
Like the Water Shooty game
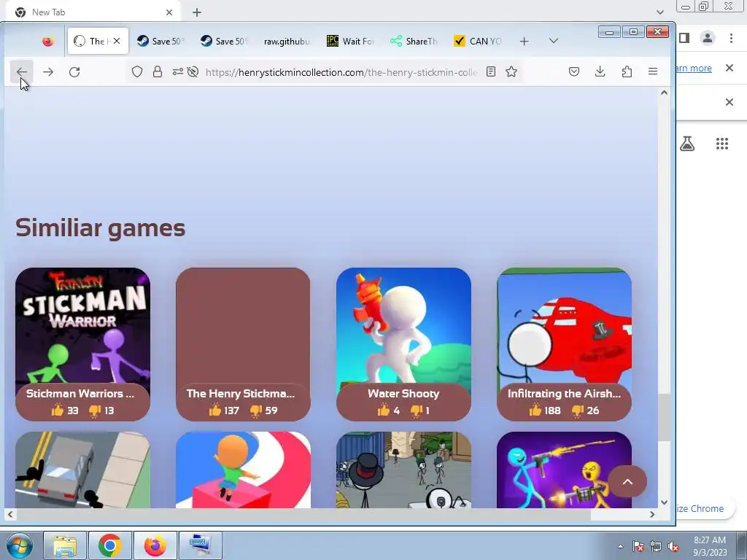[x=384, y=410]
